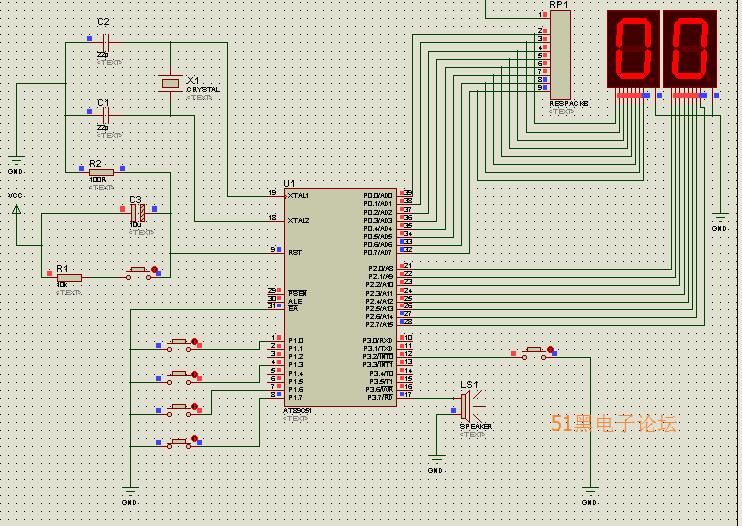This screenshot has width=742, height=526.
Task: Click pin 17 on the U1 chip
Action: (x=408, y=394)
